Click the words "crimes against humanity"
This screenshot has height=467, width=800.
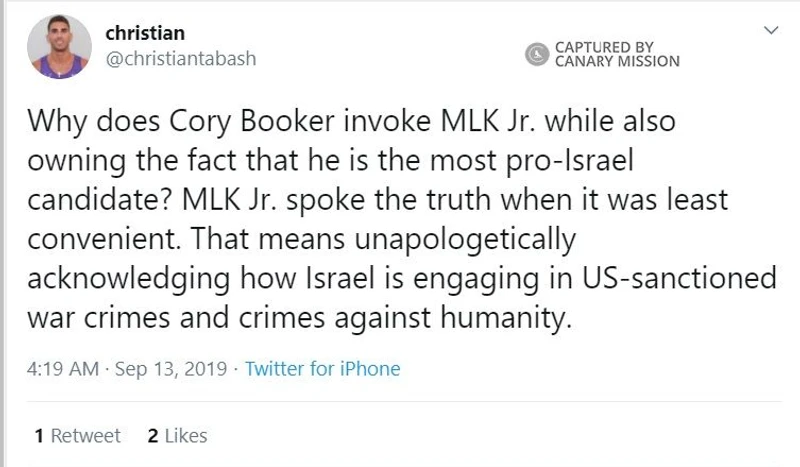point(405,318)
